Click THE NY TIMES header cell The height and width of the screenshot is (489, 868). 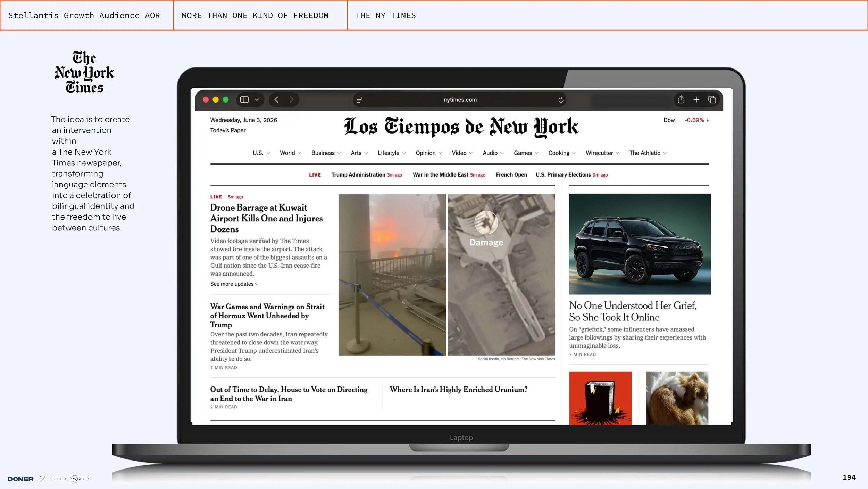point(607,15)
